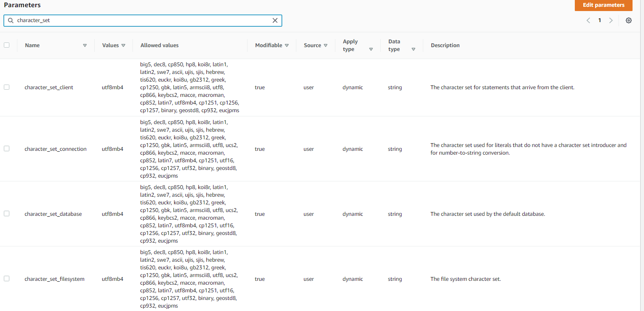Sort by Values column arrow
The height and width of the screenshot is (311, 644).
coord(123,45)
